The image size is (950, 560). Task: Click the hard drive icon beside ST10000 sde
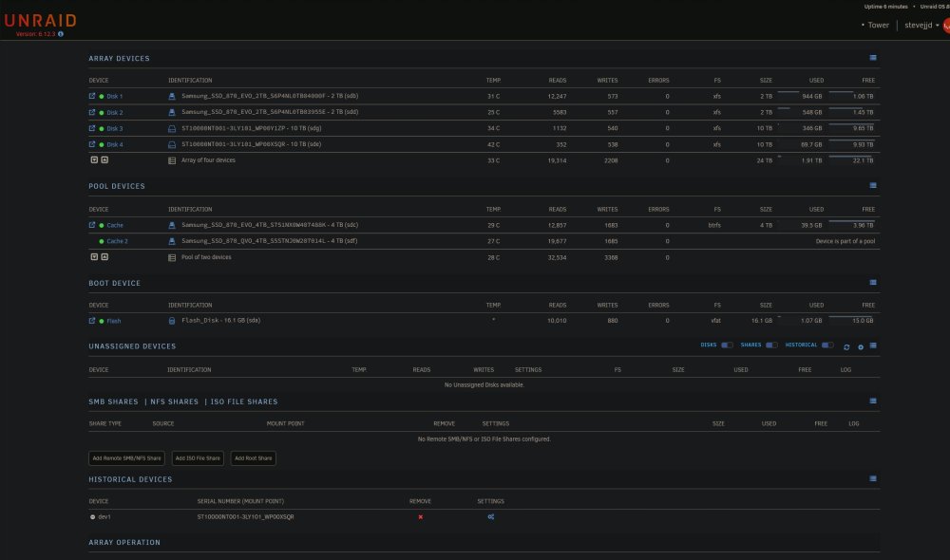171,144
